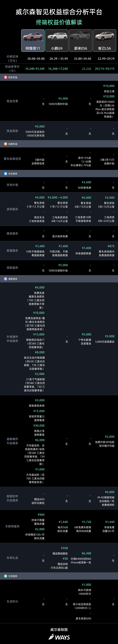The height and width of the screenshot is (644, 118).
Task: Click the 现金优惠 row label
Action: (12, 101)
